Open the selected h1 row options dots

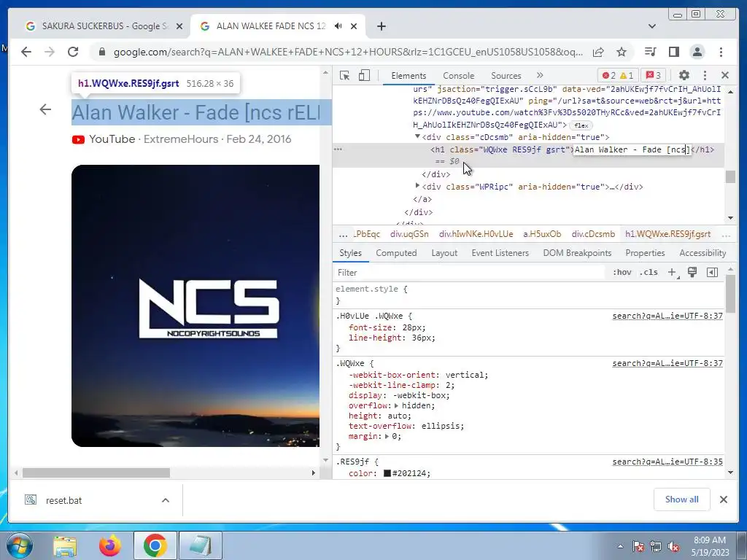pos(338,149)
